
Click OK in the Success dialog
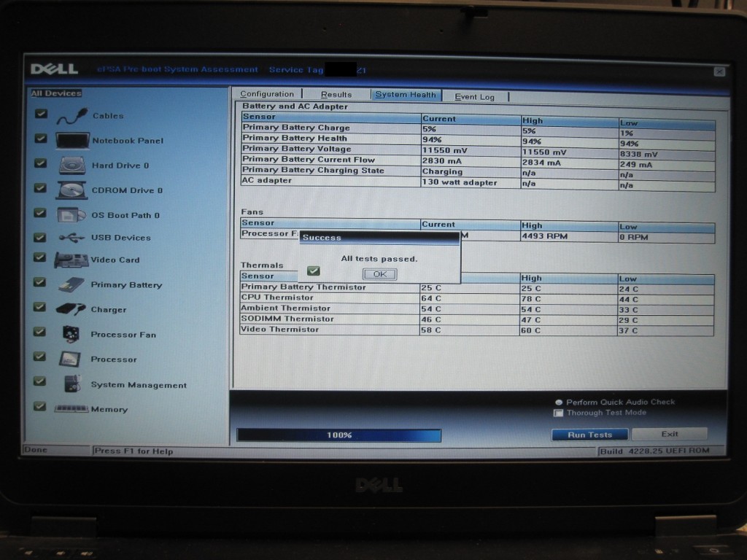(379, 274)
